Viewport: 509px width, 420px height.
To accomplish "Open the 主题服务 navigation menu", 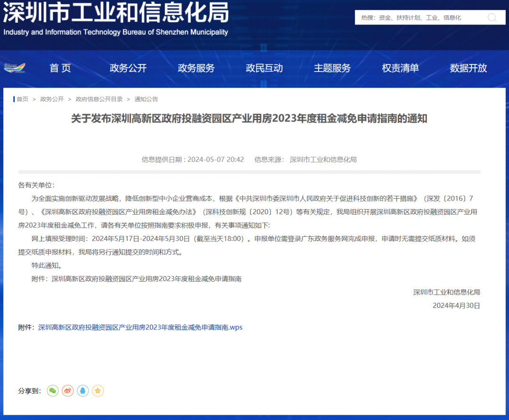I will [x=332, y=68].
